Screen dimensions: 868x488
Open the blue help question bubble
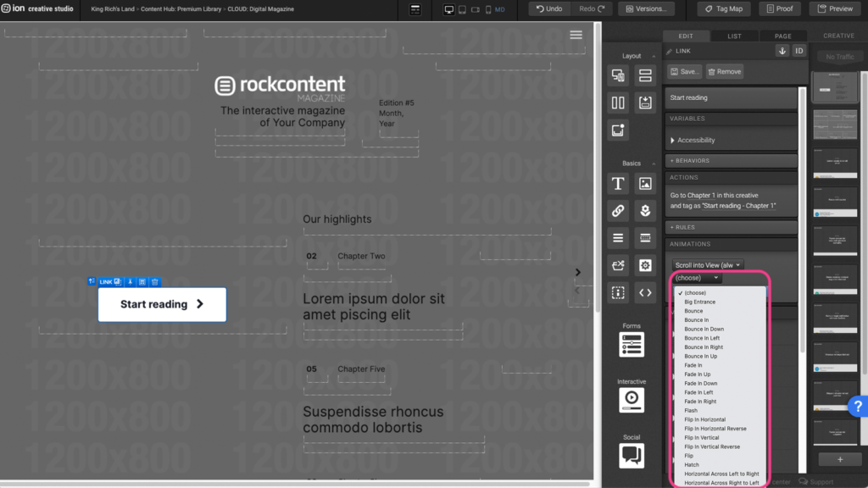point(858,407)
